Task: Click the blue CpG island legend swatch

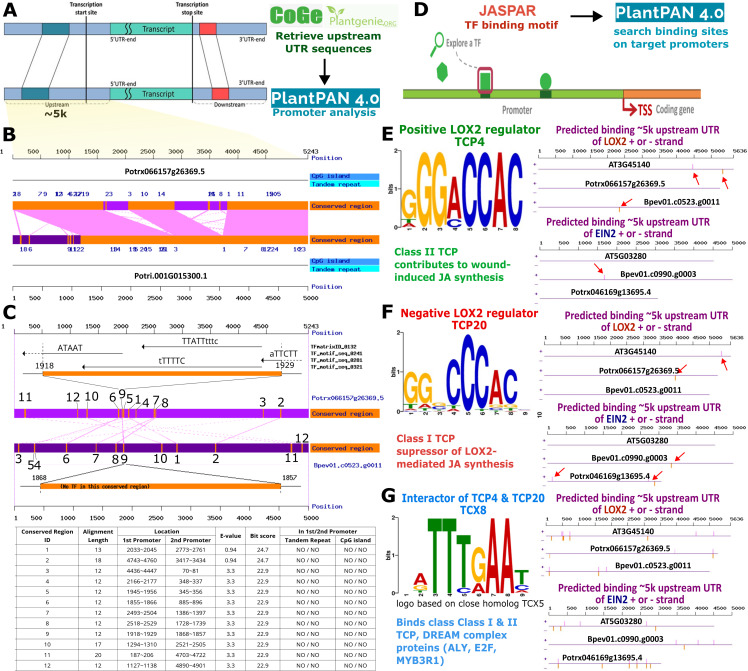Action: click(345, 176)
